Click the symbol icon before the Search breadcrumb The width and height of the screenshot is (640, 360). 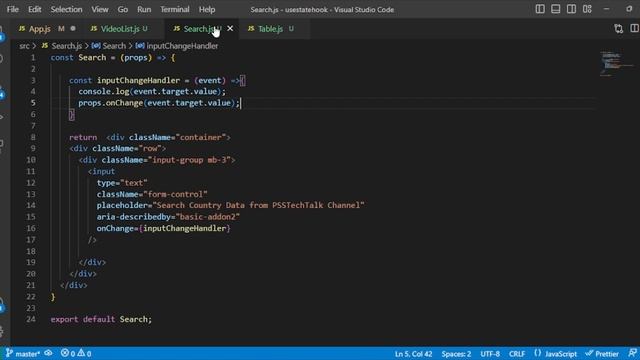coord(96,46)
